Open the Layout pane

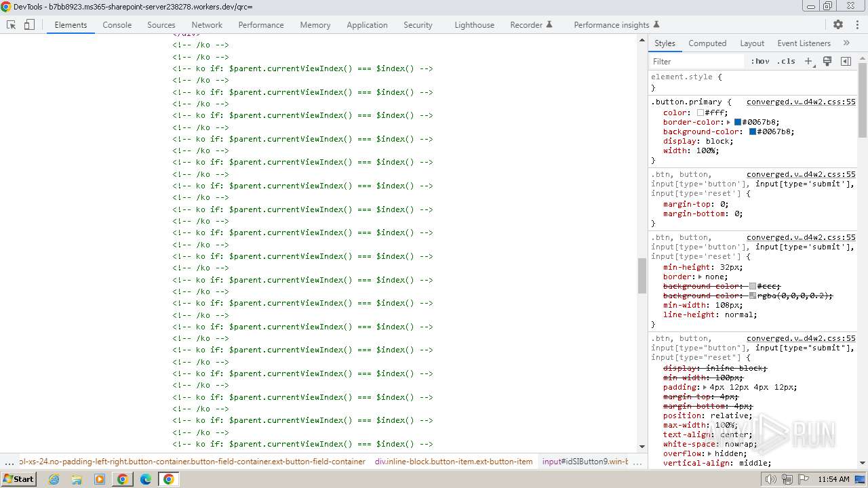click(x=752, y=43)
